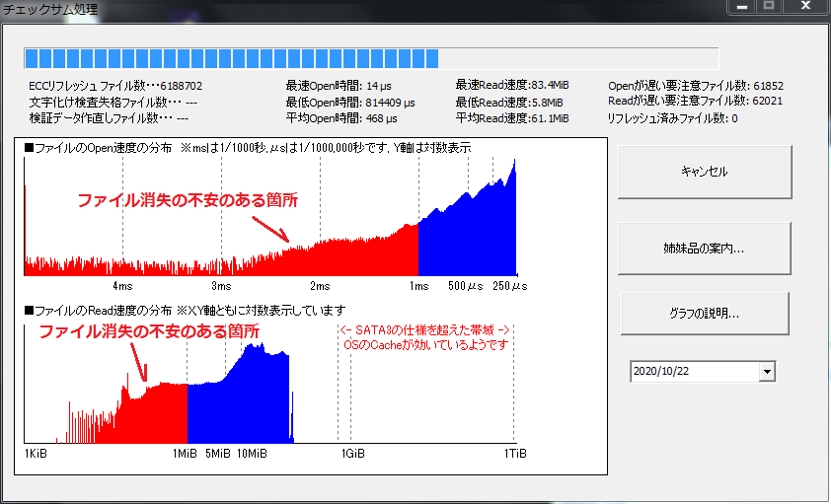Open the 姉妹品の案内 sister products guide
The width and height of the screenshot is (831, 504).
(704, 249)
